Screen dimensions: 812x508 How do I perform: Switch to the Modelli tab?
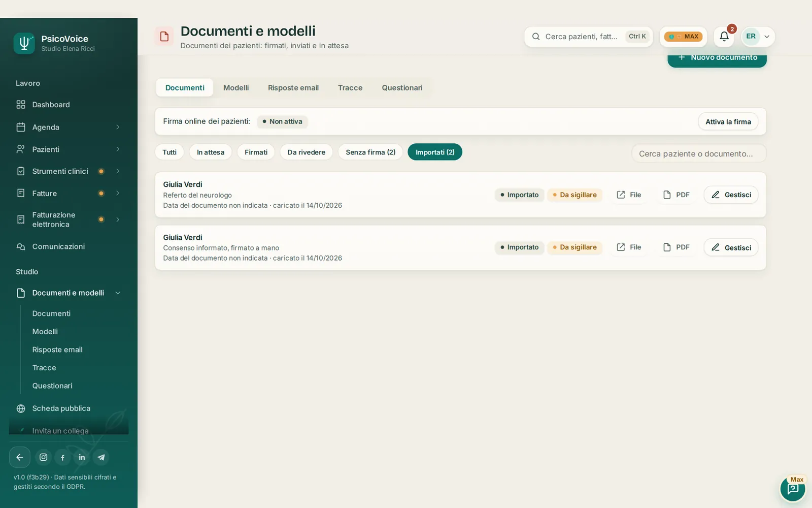[236, 88]
